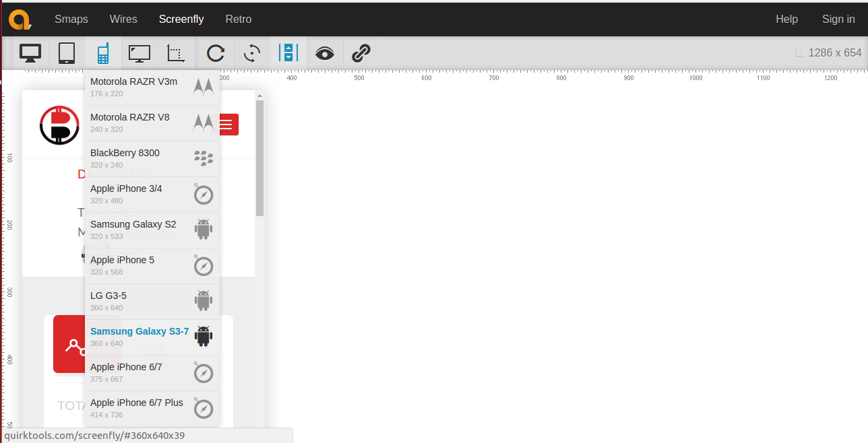Switch to the Screenfly tab
This screenshot has width=868, height=443.
pyautogui.click(x=181, y=19)
